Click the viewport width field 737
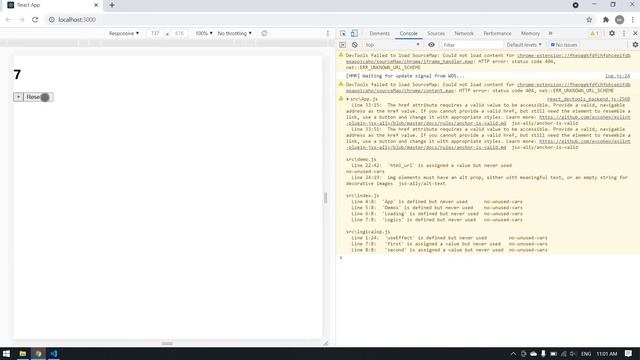Viewport: 640px width, 360px height. [x=155, y=33]
